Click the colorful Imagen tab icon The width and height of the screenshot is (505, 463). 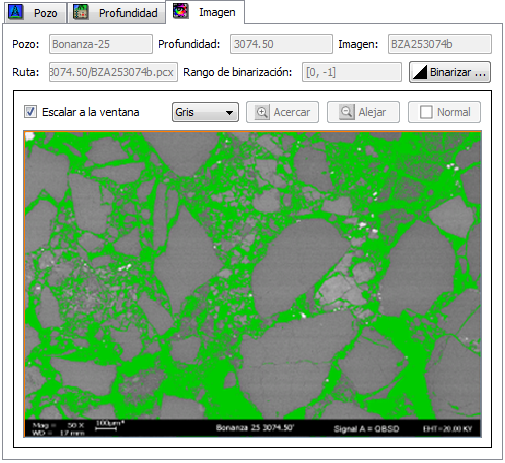tap(181, 11)
